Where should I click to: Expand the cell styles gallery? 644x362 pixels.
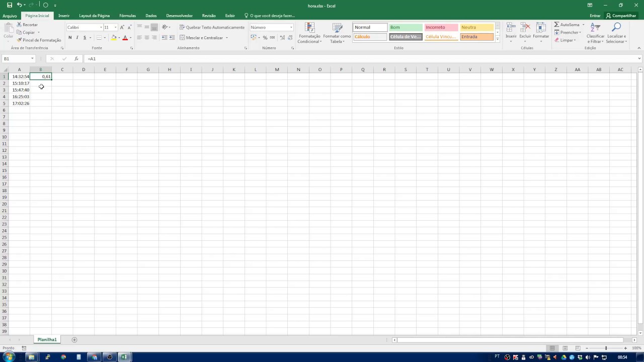(497, 39)
